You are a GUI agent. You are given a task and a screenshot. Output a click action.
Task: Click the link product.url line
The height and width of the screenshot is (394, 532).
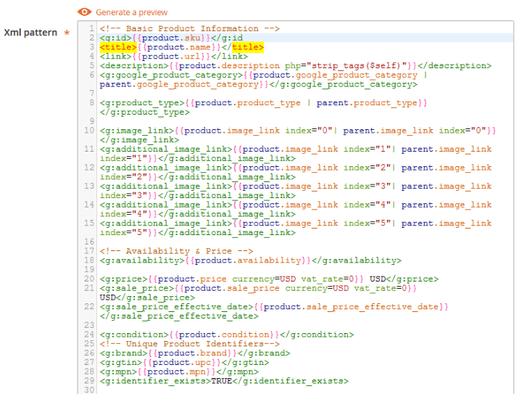point(174,57)
